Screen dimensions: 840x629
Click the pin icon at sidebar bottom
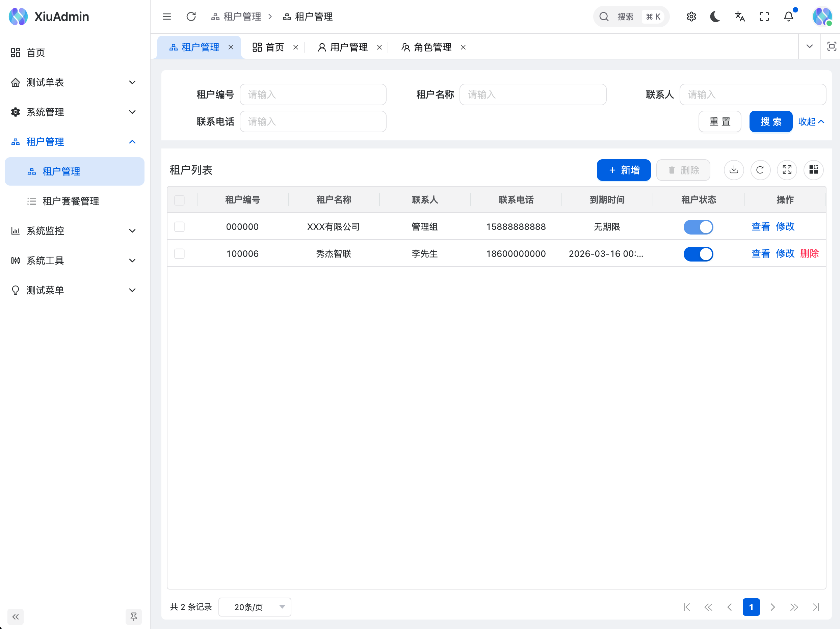134,617
